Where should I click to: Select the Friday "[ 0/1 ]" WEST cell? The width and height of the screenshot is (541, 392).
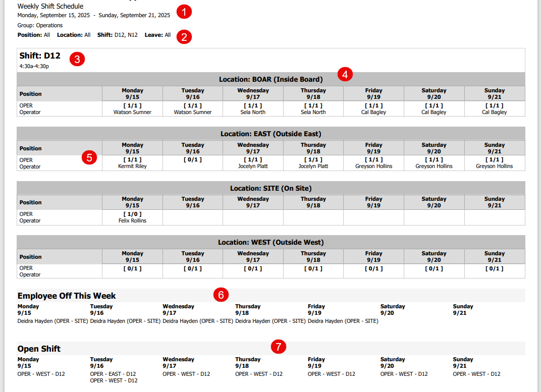[x=373, y=271]
